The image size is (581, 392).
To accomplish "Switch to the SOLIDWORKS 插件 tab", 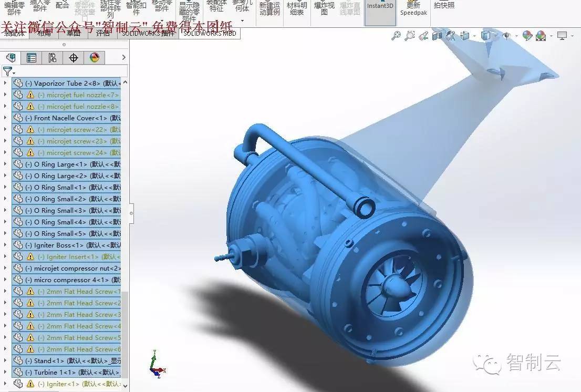I will tap(148, 33).
